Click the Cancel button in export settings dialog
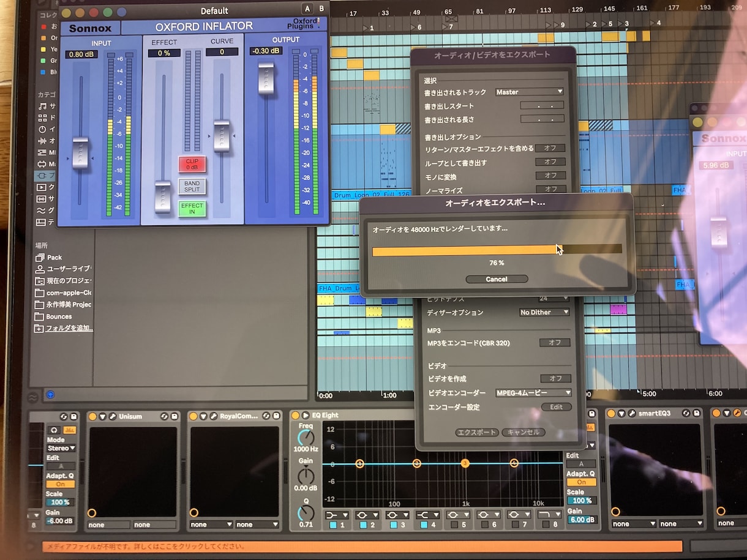 pos(524,432)
